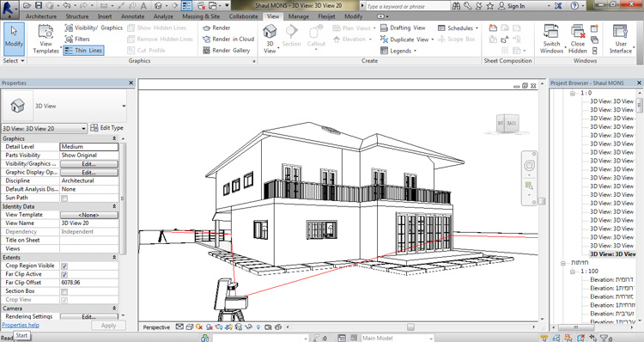Open View Templates tool

coord(46,39)
